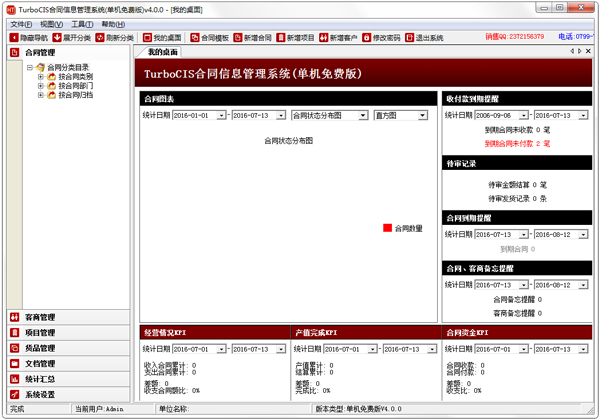
Task: Click the red 合同数量 legend swatch
Action: coord(387,228)
